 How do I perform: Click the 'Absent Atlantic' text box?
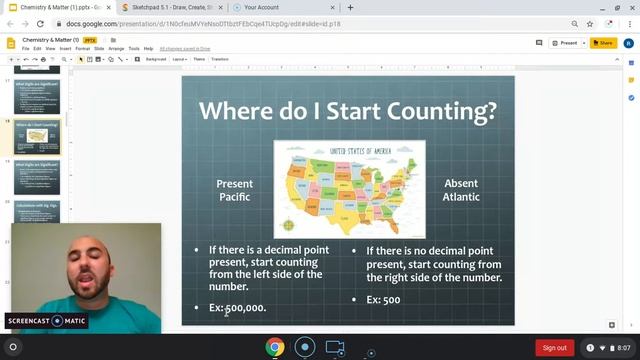point(461,190)
